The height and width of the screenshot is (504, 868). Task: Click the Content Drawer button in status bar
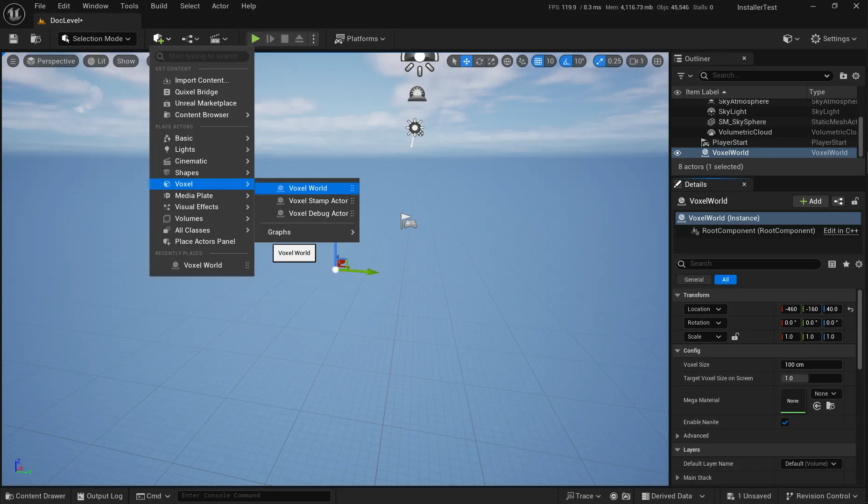pos(35,496)
